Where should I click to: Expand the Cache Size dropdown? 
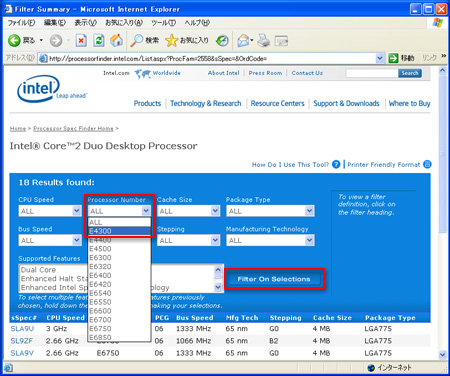pyautogui.click(x=188, y=211)
